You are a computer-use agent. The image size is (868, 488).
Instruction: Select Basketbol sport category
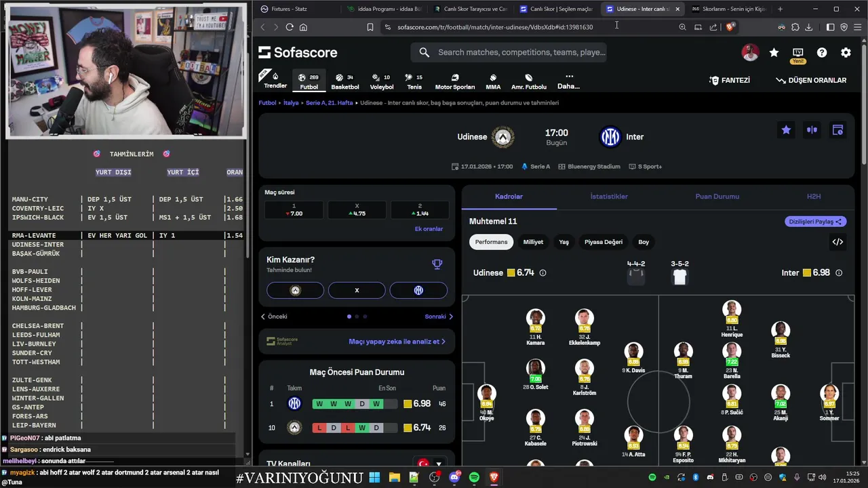[x=345, y=81]
